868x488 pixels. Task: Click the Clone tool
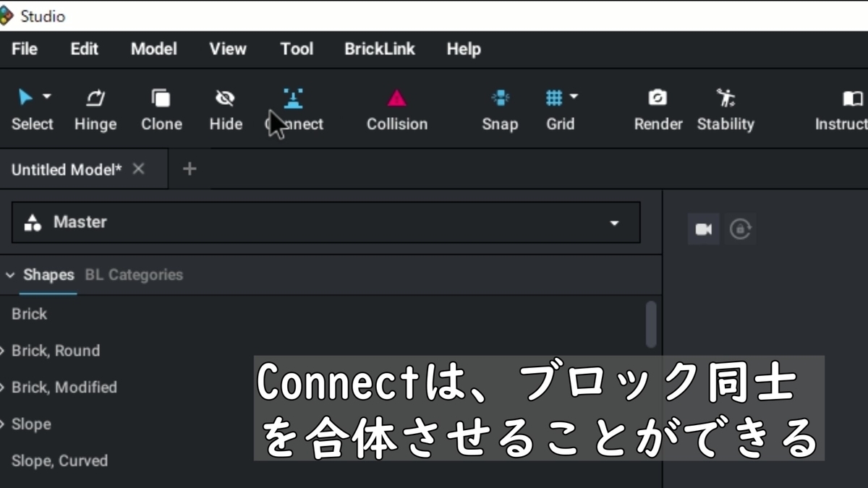161,110
